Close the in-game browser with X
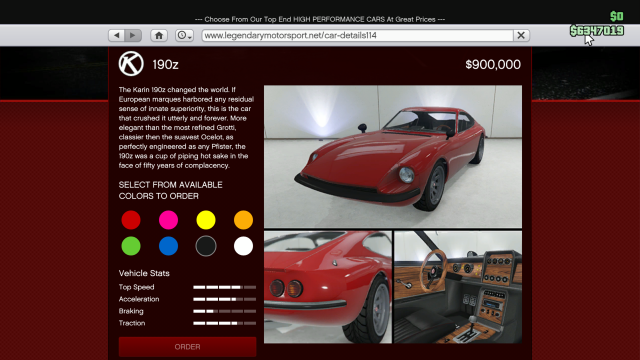This screenshot has width=640, height=360. click(521, 36)
